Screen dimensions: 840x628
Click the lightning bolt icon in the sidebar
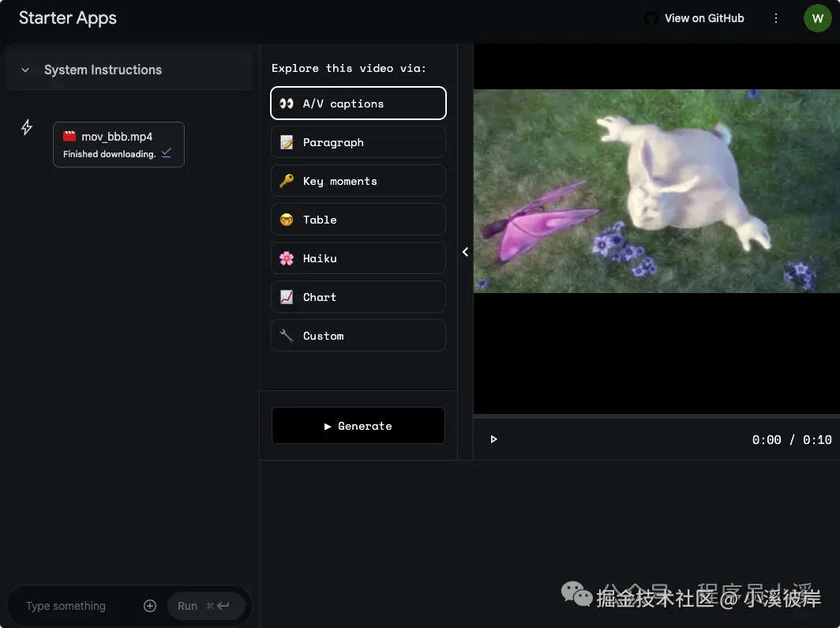(x=26, y=126)
